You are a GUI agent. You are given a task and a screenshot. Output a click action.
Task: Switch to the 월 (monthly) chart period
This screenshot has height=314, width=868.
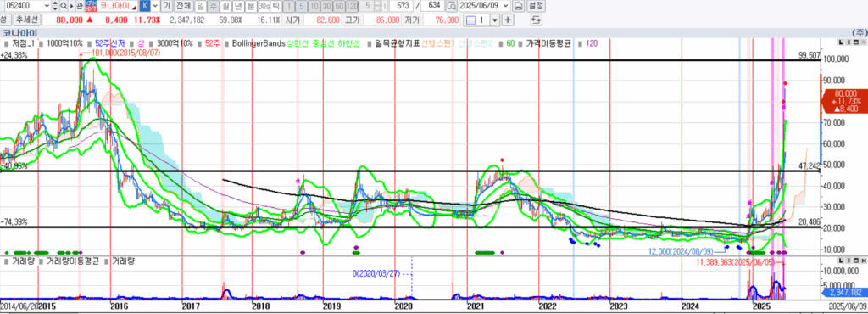[x=225, y=6]
